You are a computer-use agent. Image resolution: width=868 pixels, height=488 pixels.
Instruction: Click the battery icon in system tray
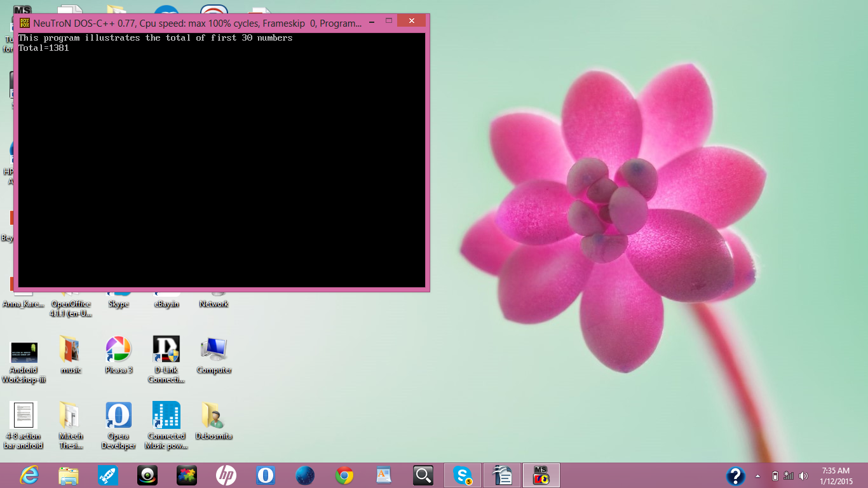(775, 476)
